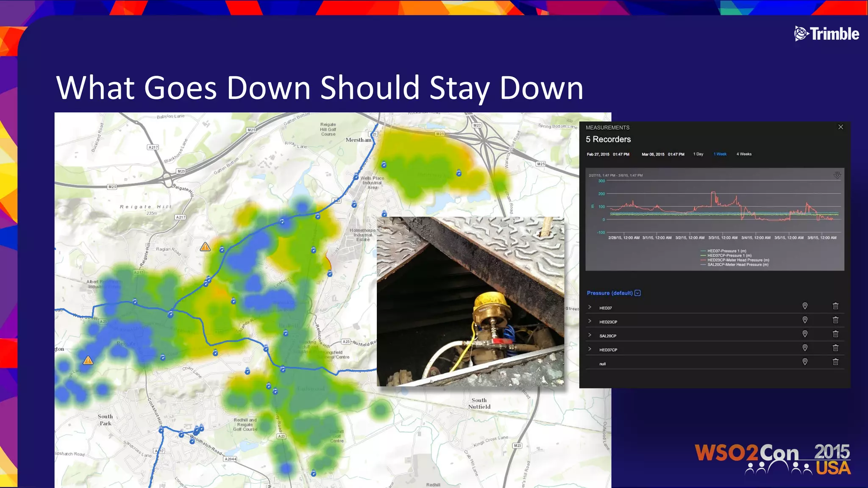
Task: Locate HED37 recorder with its pin icon
Action: coord(805,306)
